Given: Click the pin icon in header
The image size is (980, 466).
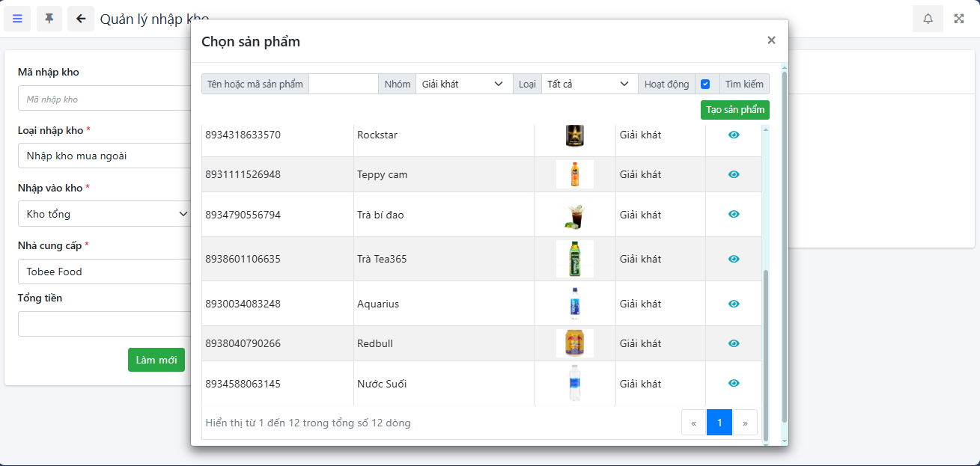Looking at the screenshot, I should 49,19.
